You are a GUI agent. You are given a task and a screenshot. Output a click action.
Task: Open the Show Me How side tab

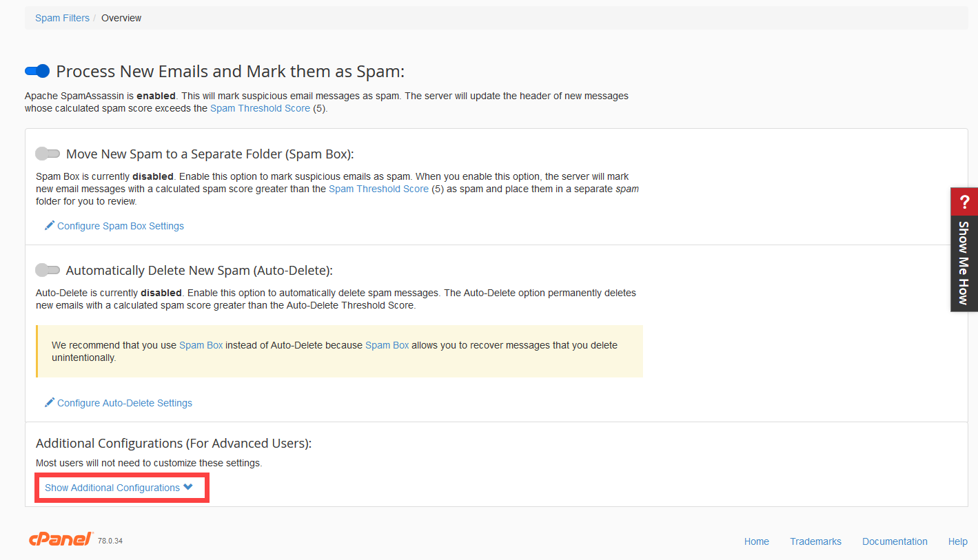(x=964, y=262)
